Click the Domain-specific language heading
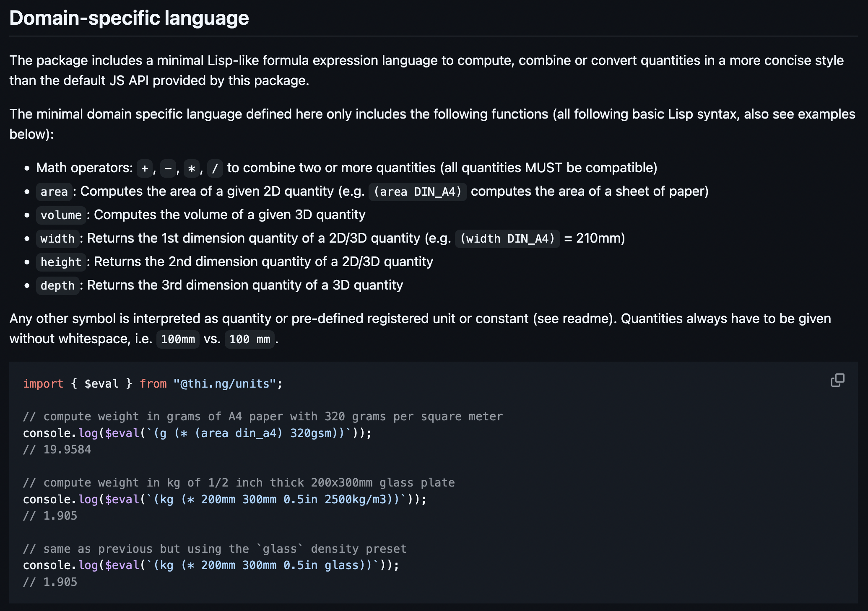Screen dimensions: 868x611 coord(129,18)
